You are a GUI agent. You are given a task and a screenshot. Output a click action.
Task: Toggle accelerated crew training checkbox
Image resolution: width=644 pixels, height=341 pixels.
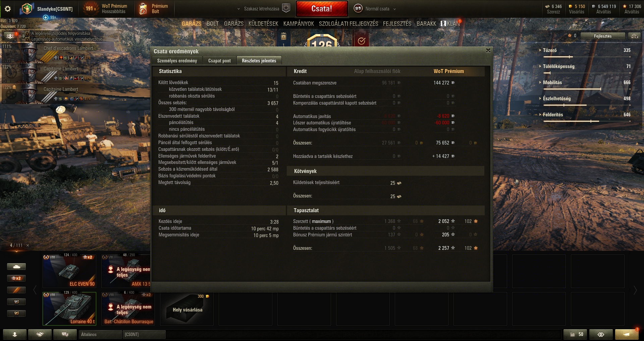[x=28, y=33]
